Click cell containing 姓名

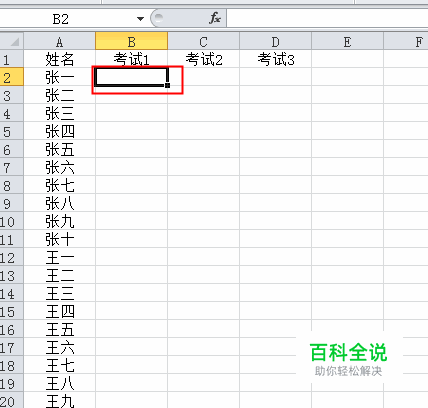59,59
